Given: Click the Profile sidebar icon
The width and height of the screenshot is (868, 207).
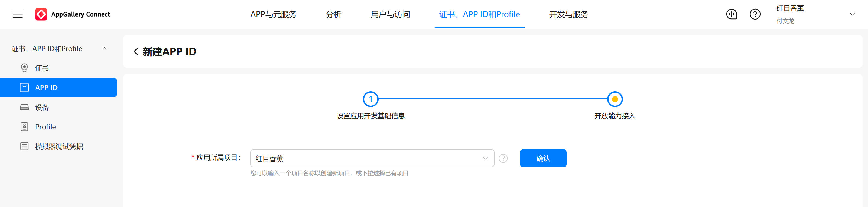Looking at the screenshot, I should (x=24, y=127).
